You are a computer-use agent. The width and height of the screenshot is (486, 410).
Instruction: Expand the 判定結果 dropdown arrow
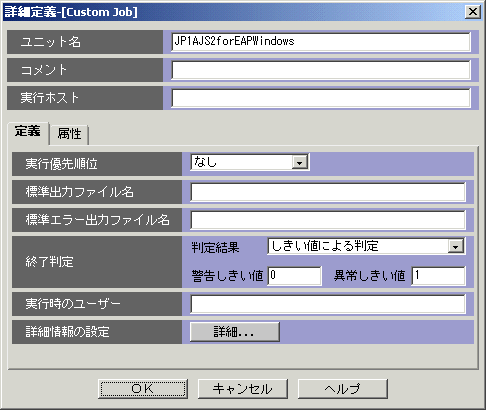pyautogui.click(x=456, y=246)
